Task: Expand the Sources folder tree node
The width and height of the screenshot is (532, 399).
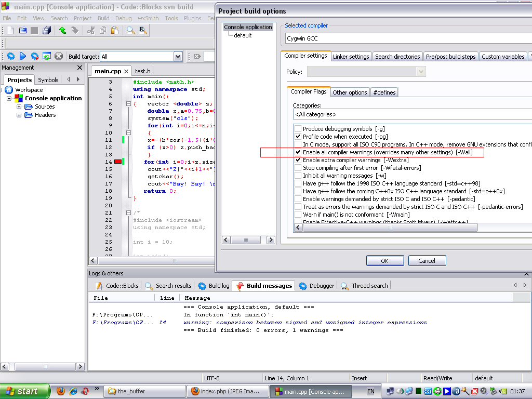Action: [19, 107]
